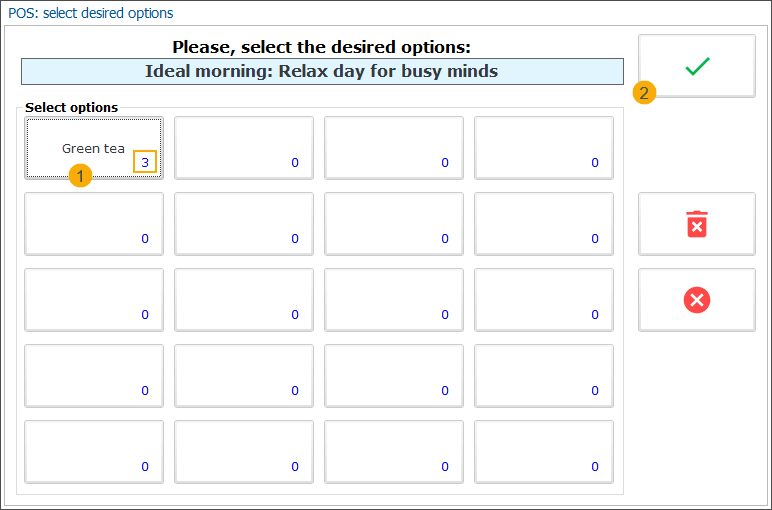Click the first option button in the bottom row
Viewport: 772px width, 510px height.
(x=94, y=452)
